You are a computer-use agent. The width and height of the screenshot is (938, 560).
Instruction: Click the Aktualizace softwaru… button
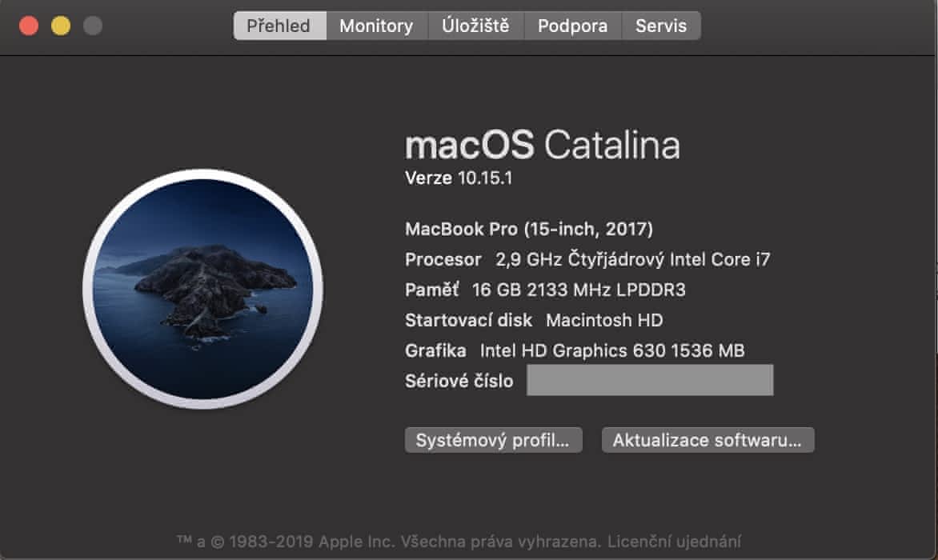coord(708,440)
